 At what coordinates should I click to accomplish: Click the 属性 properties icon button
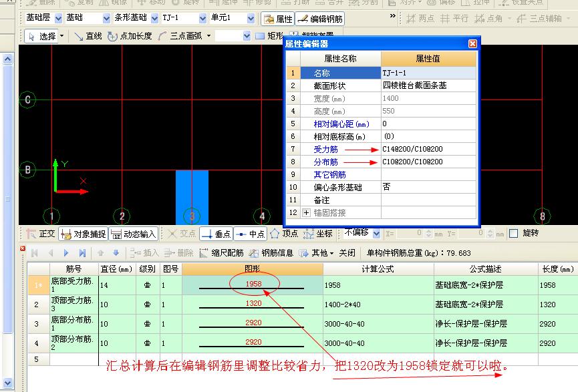277,19
